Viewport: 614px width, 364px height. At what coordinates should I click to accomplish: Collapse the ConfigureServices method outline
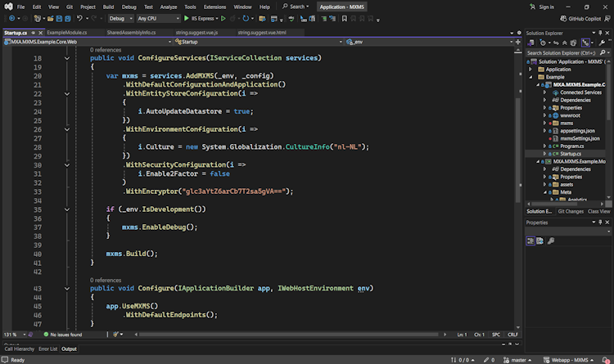(x=67, y=58)
